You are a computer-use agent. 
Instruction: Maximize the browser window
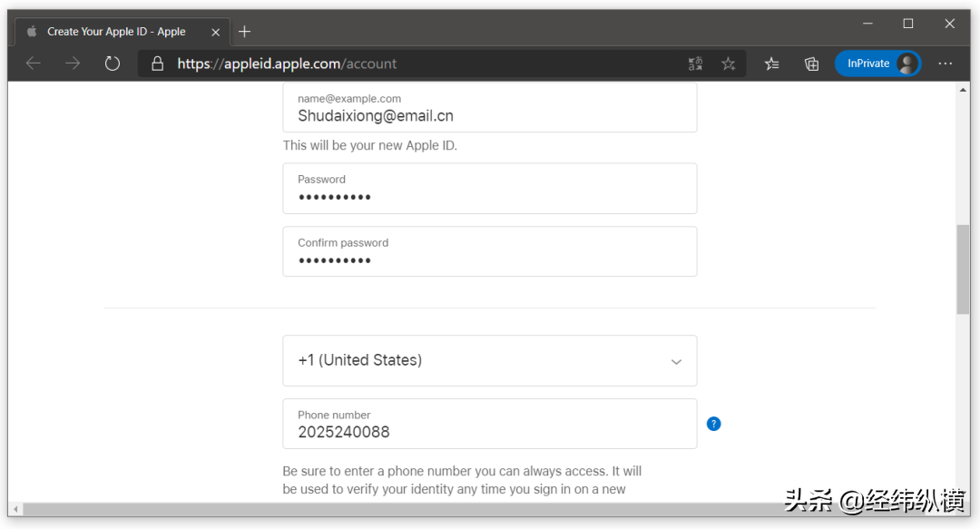point(908,24)
